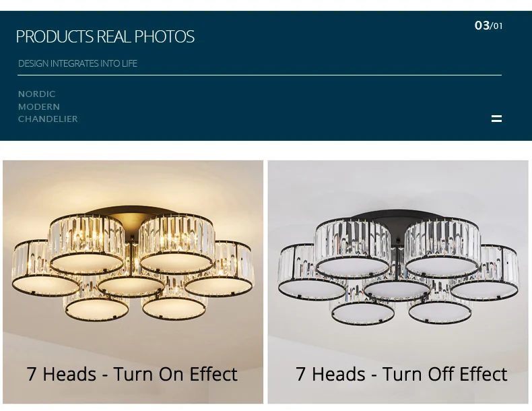The height and width of the screenshot is (411, 532).
Task: Select the DESIGN INTEGRATES INTO LIFE subtitle
Action: pyautogui.click(x=77, y=63)
